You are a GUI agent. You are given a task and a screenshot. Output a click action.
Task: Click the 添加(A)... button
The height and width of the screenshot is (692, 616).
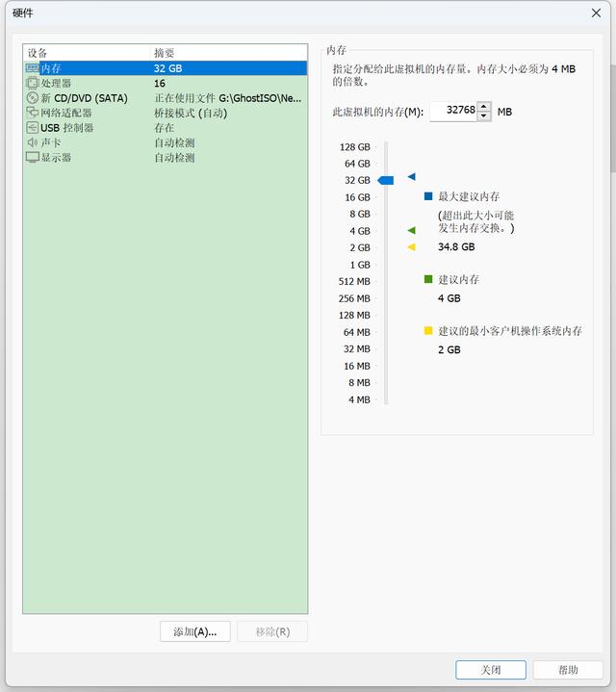[x=195, y=631]
